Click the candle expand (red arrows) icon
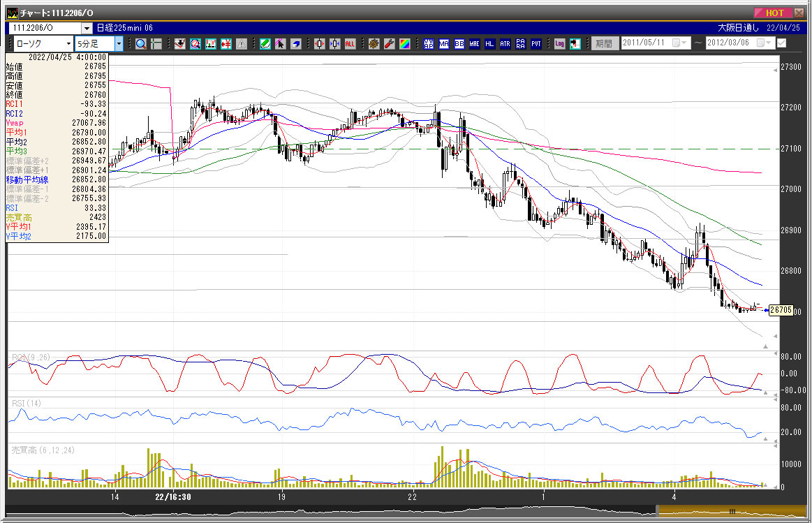 click(x=320, y=44)
